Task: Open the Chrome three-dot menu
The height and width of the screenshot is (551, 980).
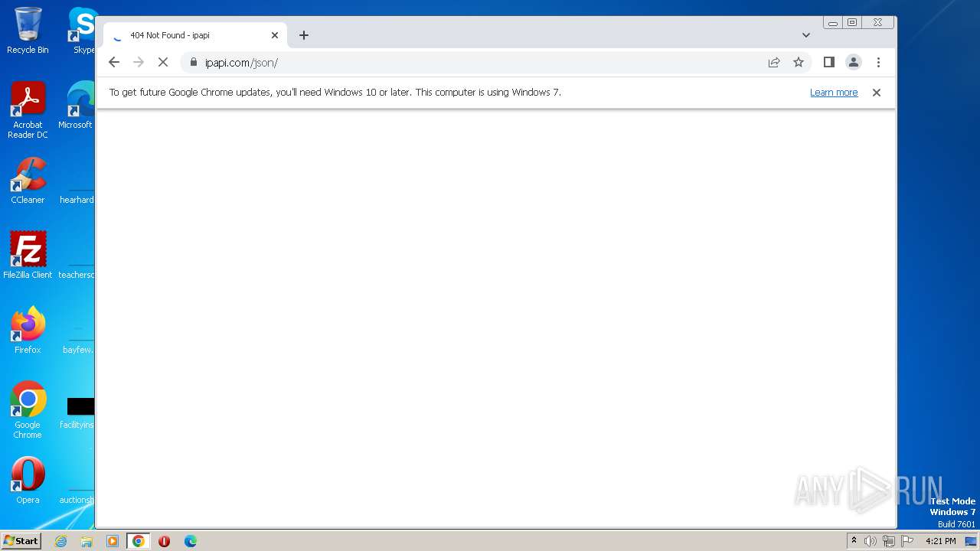Action: point(878,63)
